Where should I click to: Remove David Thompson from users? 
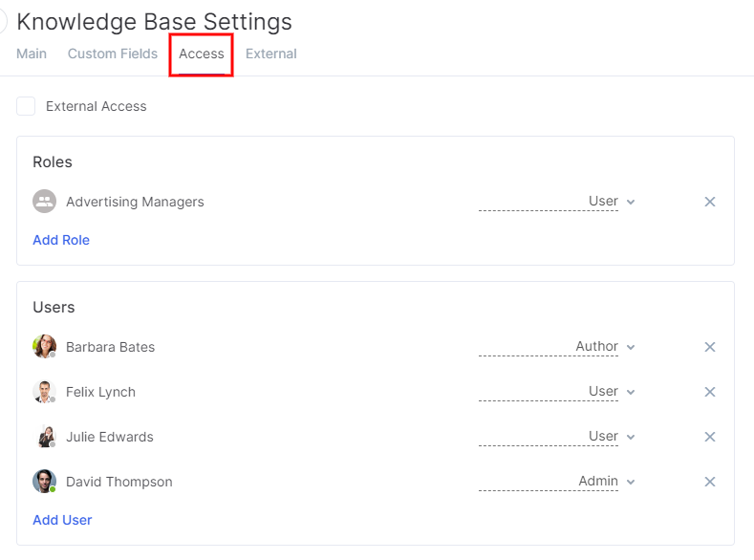tap(709, 482)
